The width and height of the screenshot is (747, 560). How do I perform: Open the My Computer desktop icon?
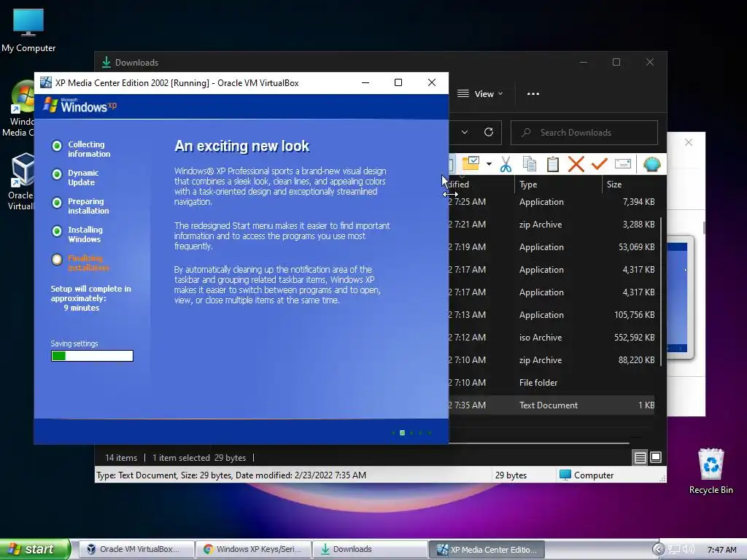tap(28, 31)
